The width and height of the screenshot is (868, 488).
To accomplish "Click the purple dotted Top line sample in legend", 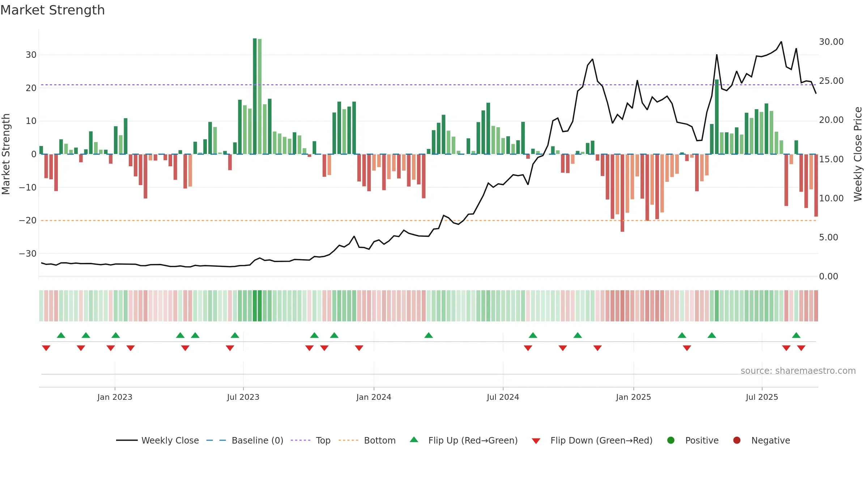I will click(x=301, y=440).
